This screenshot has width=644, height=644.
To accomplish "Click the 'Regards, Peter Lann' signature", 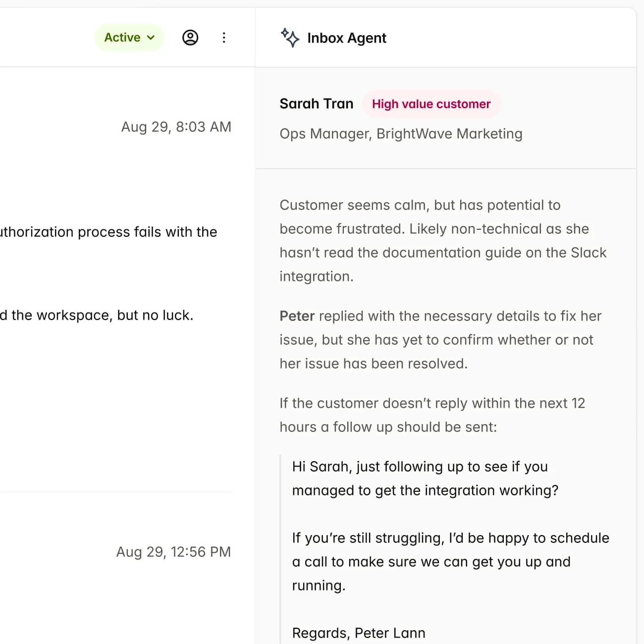I will point(358,633).
